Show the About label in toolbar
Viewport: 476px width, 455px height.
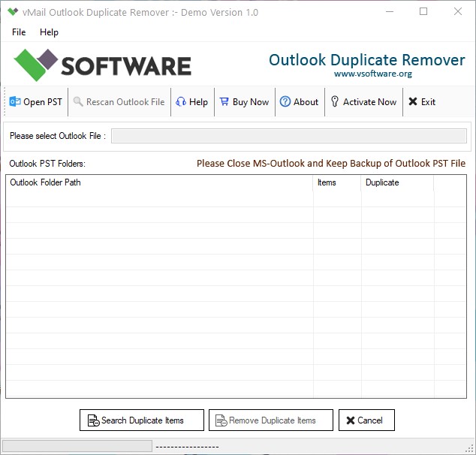306,101
